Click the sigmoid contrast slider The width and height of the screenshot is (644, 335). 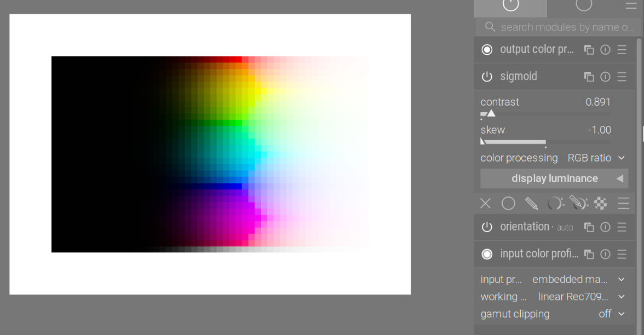[546, 114]
